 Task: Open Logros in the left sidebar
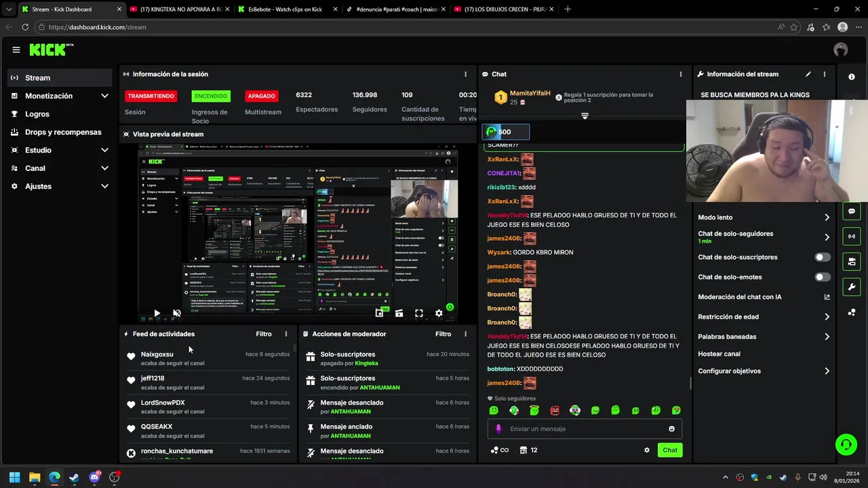(x=60, y=115)
